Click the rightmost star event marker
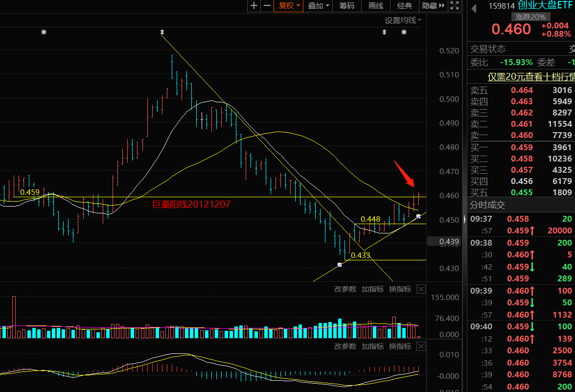Viewport: 575px width, 392px height. tap(404, 32)
